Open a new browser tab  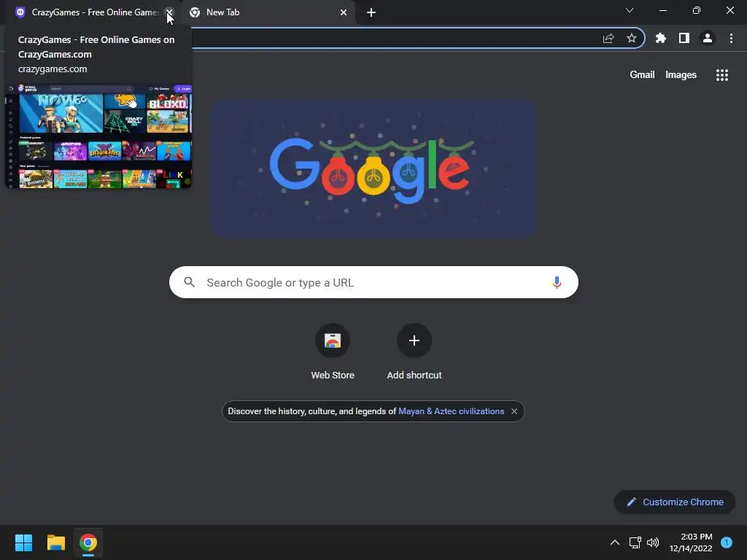[371, 12]
